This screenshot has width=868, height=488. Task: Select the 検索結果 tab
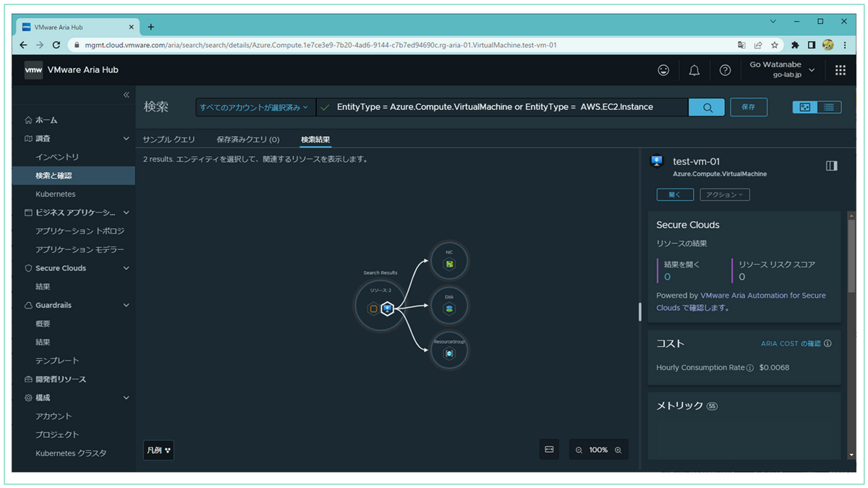(x=315, y=140)
